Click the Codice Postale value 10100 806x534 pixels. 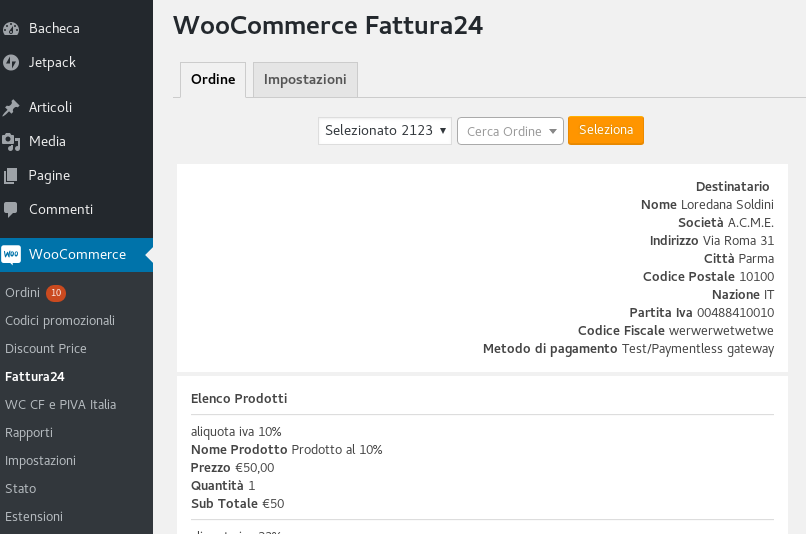757,277
